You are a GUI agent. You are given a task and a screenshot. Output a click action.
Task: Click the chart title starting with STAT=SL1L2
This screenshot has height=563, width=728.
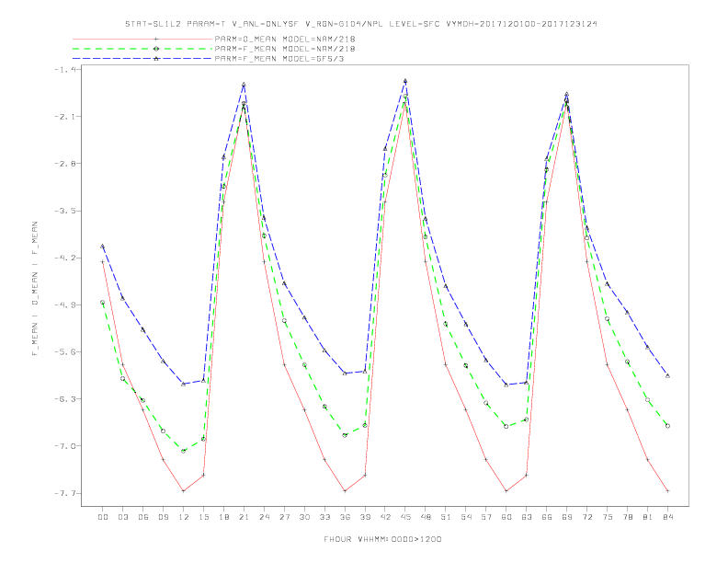(x=360, y=24)
